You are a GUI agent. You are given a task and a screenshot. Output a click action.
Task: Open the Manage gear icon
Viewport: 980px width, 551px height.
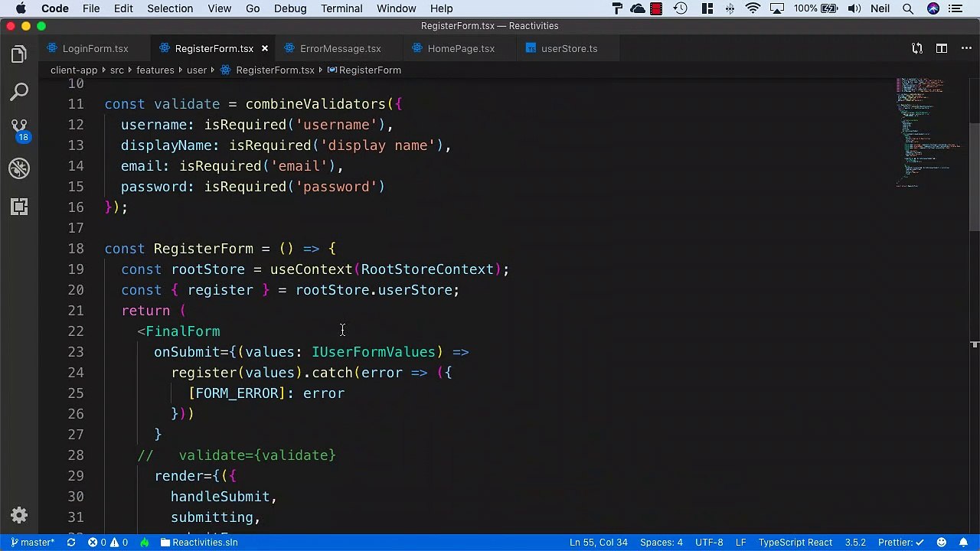[19, 516]
